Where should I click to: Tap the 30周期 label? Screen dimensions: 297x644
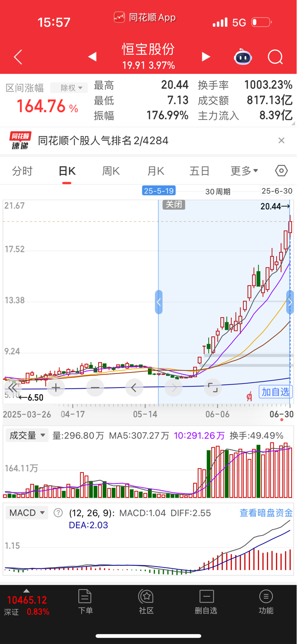tap(218, 191)
